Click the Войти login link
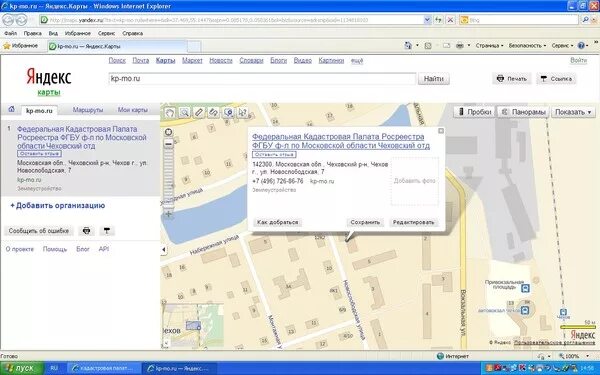The height and width of the screenshot is (375, 600). pos(578,60)
